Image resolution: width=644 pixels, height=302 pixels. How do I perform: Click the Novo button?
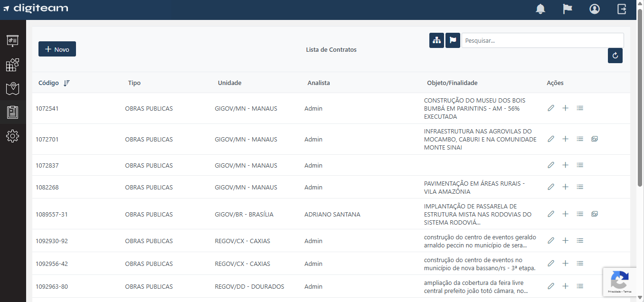point(57,49)
